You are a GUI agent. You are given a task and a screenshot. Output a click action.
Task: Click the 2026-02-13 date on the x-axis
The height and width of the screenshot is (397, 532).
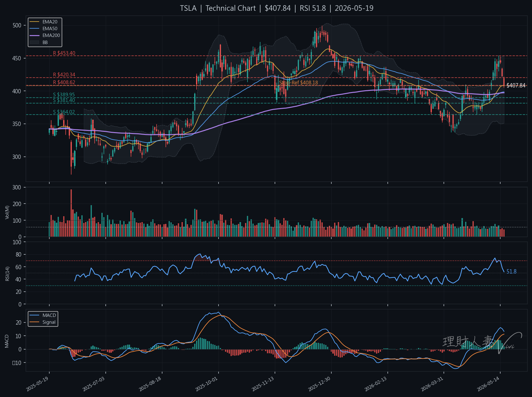[x=376, y=384]
